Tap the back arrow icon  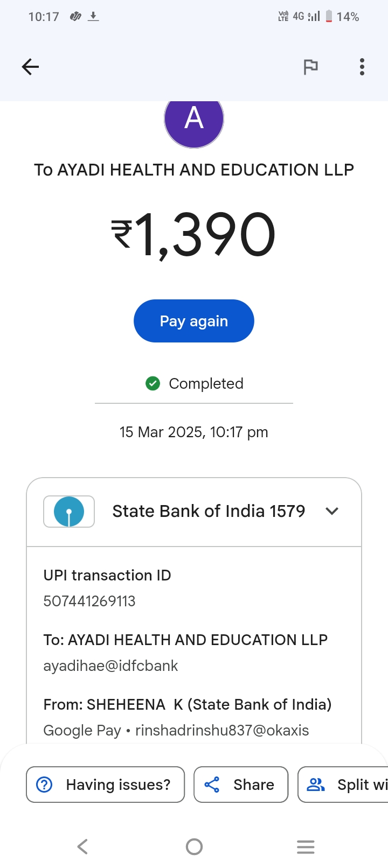coord(31,67)
